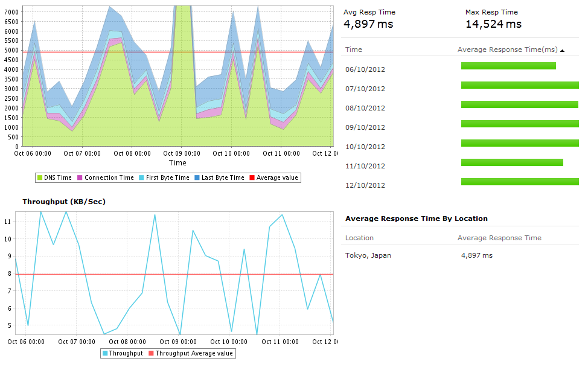Click the green bar for 09/10/2012
The width and height of the screenshot is (588, 370).
(520, 124)
